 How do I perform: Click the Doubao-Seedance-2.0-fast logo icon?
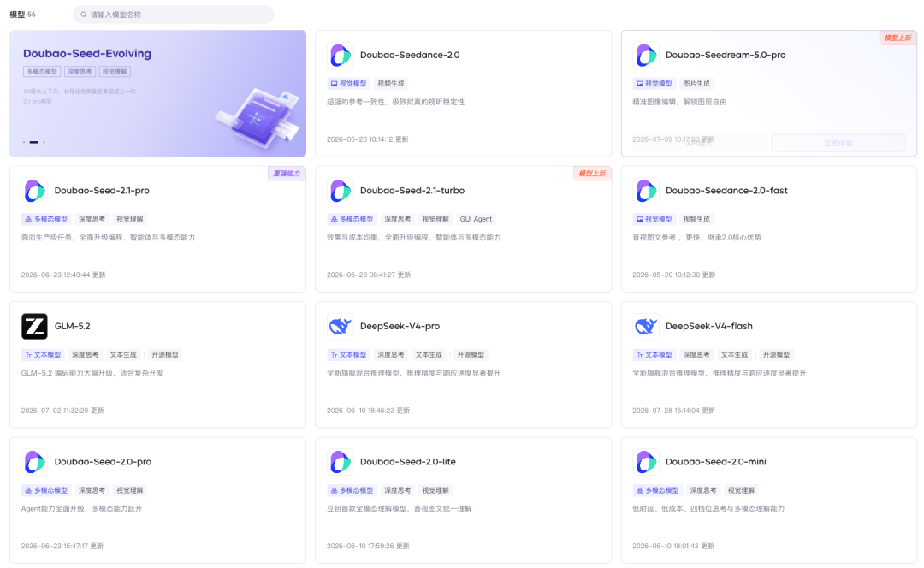pos(646,191)
